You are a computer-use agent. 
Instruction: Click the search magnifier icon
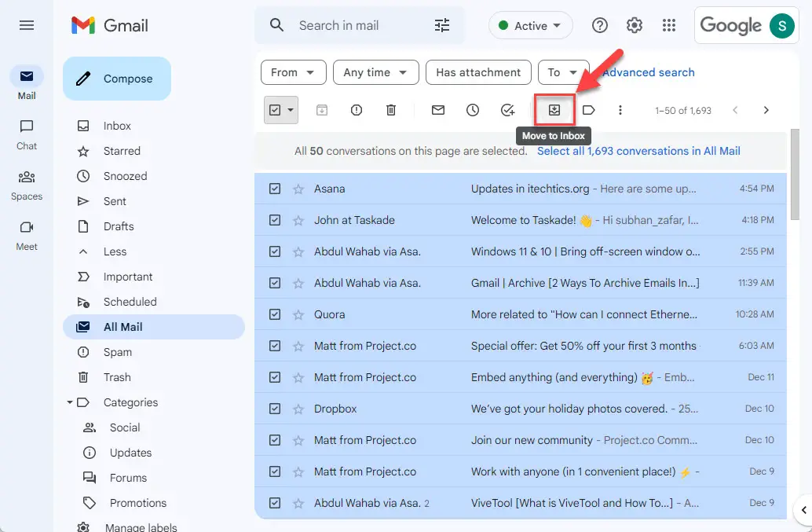tap(276, 25)
